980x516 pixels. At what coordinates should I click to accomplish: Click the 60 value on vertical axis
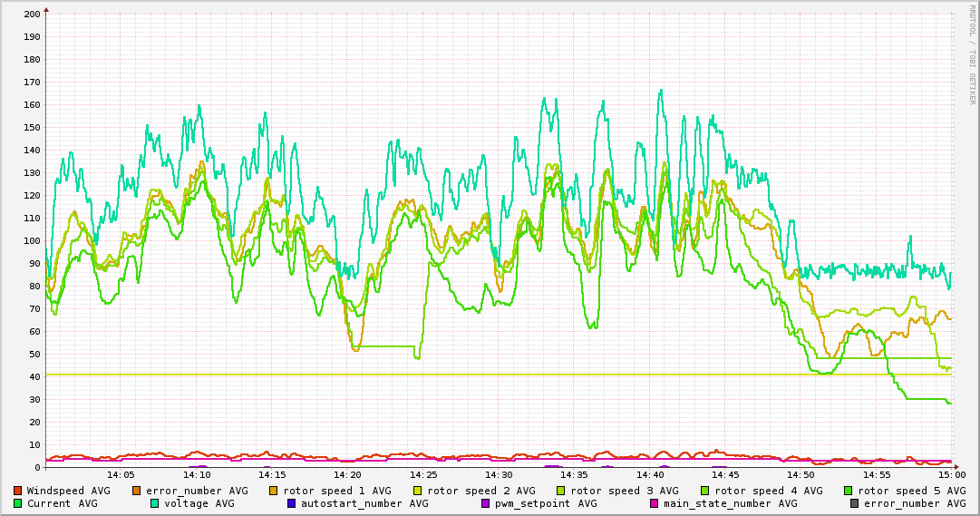click(35, 332)
